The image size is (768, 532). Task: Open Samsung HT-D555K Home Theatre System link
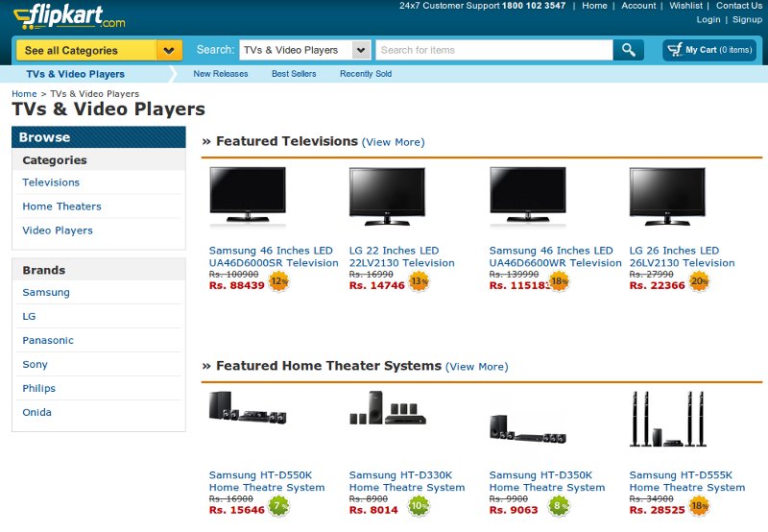point(687,481)
